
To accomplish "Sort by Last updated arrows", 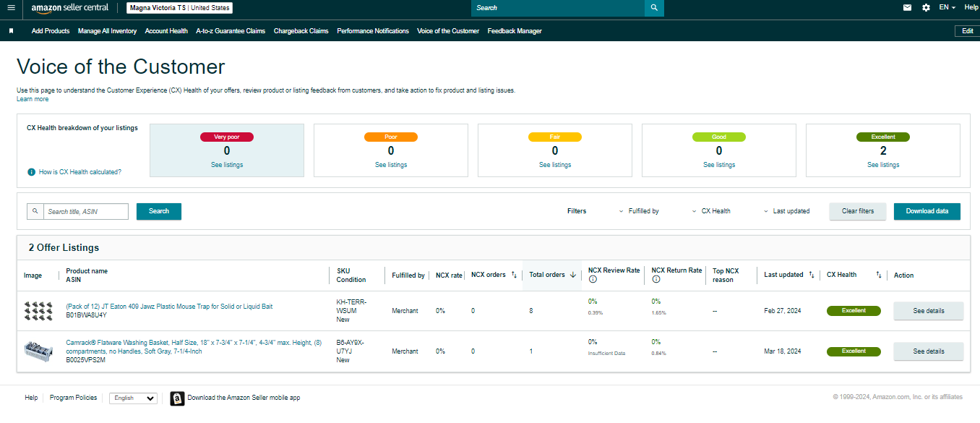I will 812,275.
